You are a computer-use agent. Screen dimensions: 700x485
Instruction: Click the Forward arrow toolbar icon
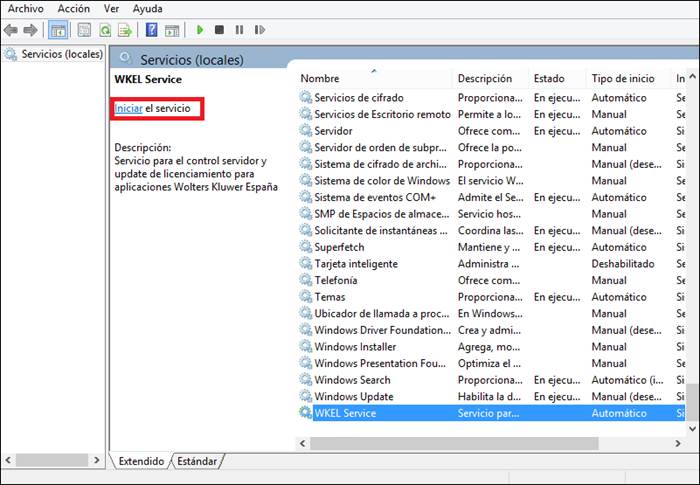[30, 30]
